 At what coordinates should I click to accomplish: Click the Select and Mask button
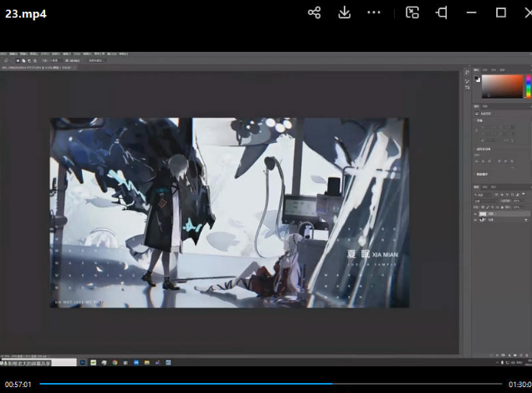(x=97, y=61)
